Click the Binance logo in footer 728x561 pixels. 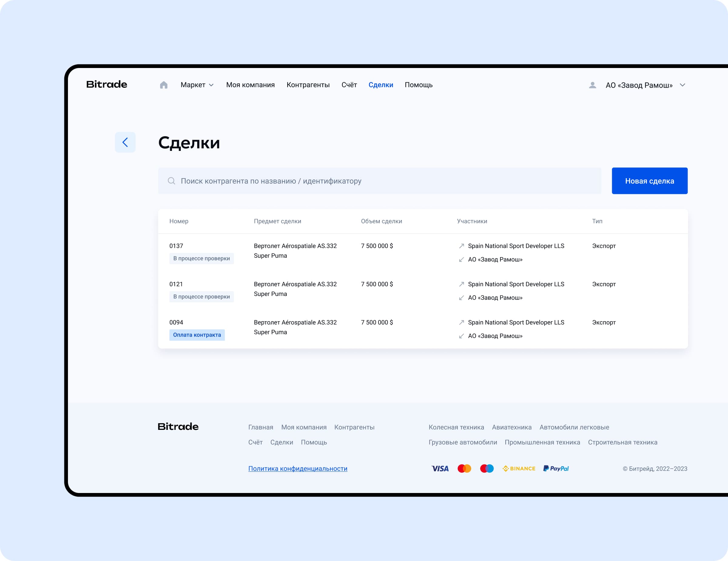coord(519,469)
